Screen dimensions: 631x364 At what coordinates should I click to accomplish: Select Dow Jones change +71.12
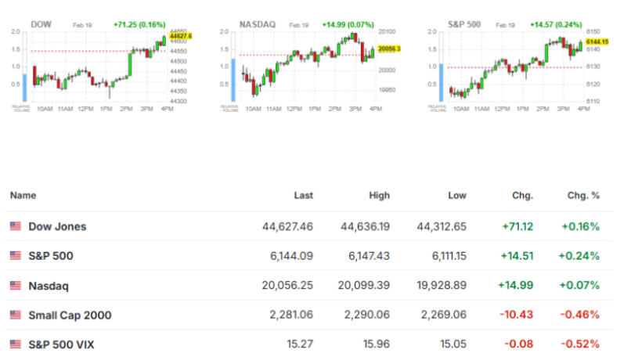(517, 227)
